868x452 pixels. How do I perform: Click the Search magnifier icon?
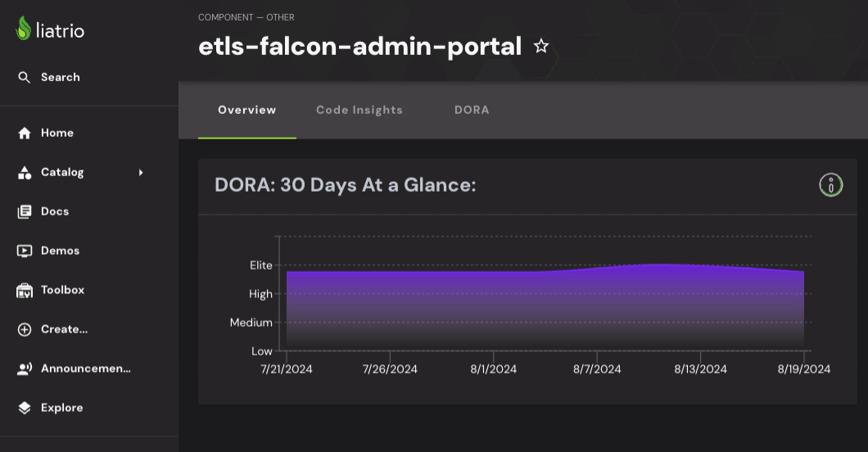pyautogui.click(x=24, y=78)
